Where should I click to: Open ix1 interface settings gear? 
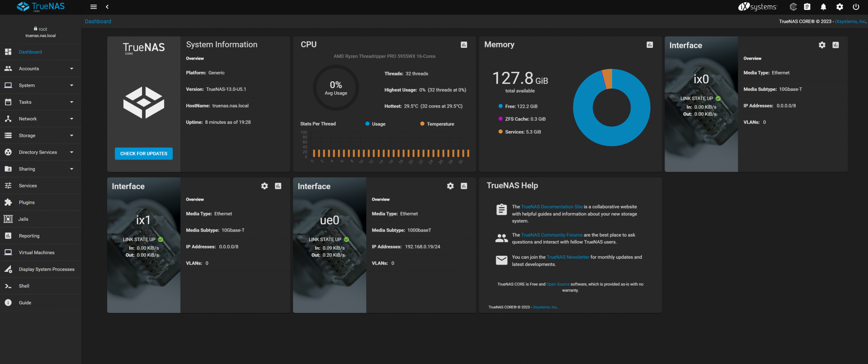point(264,186)
